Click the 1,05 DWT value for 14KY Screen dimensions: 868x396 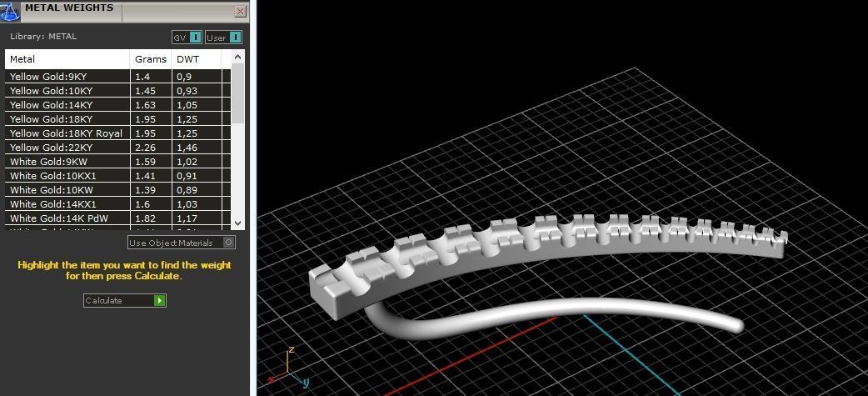[x=187, y=105]
